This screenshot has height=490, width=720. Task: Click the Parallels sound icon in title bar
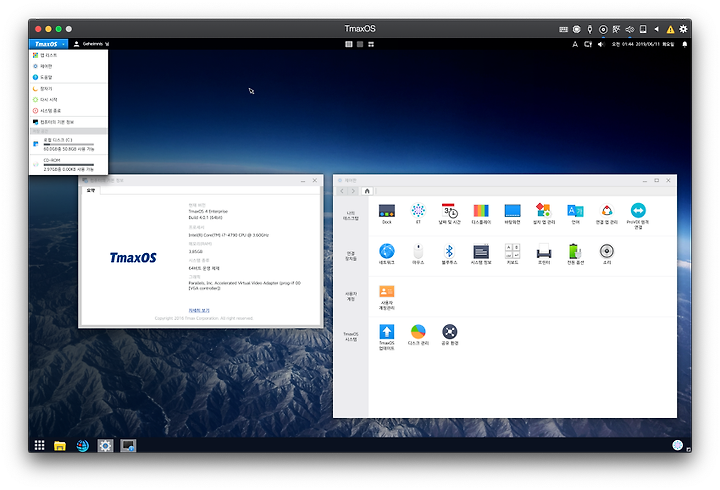point(630,29)
